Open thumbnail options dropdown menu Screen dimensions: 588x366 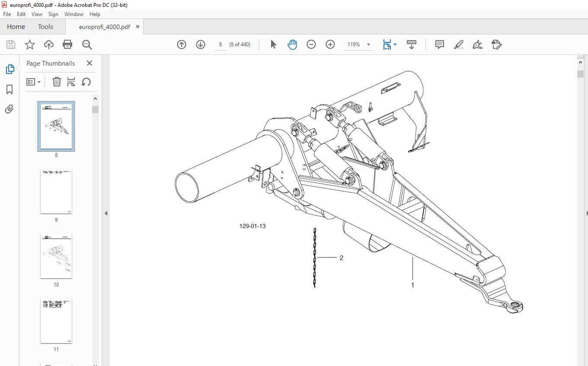pos(33,82)
